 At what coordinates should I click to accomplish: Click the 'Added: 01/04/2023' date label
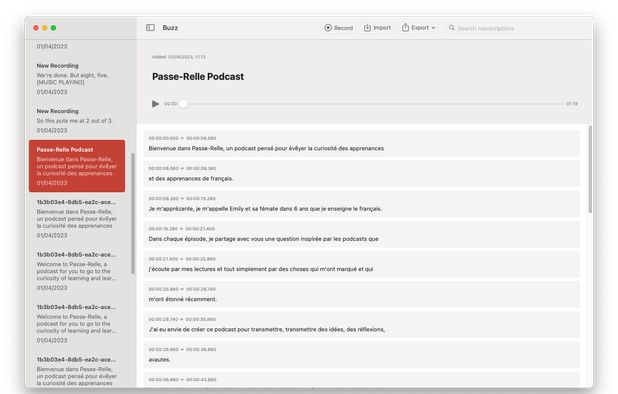click(x=179, y=57)
